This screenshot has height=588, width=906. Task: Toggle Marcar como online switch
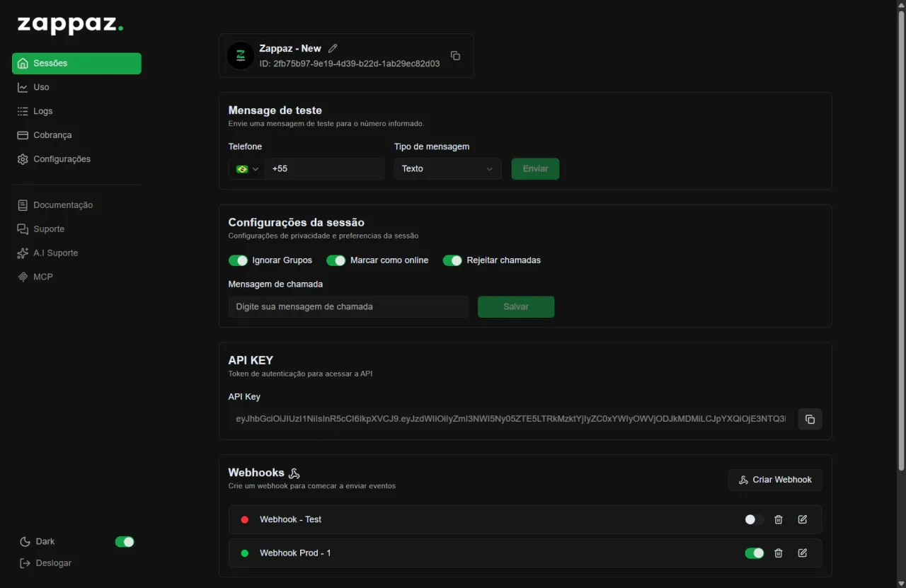pyautogui.click(x=336, y=260)
